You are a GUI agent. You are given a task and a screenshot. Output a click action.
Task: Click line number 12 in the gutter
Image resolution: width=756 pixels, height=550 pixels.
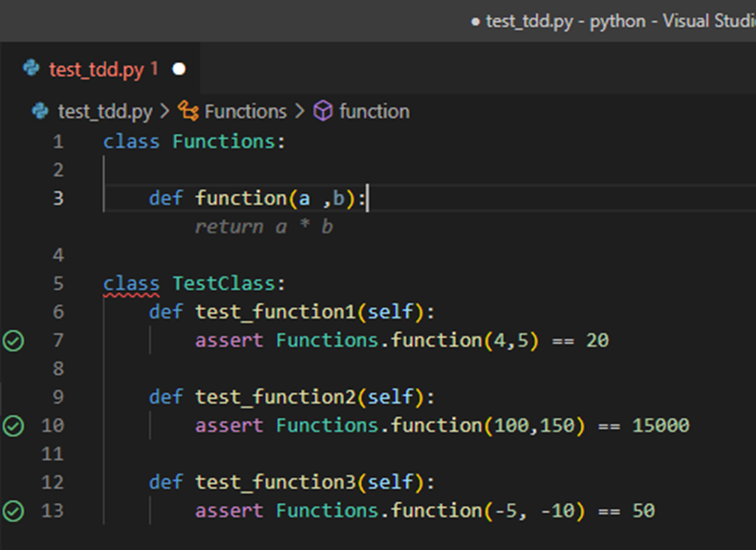53,482
